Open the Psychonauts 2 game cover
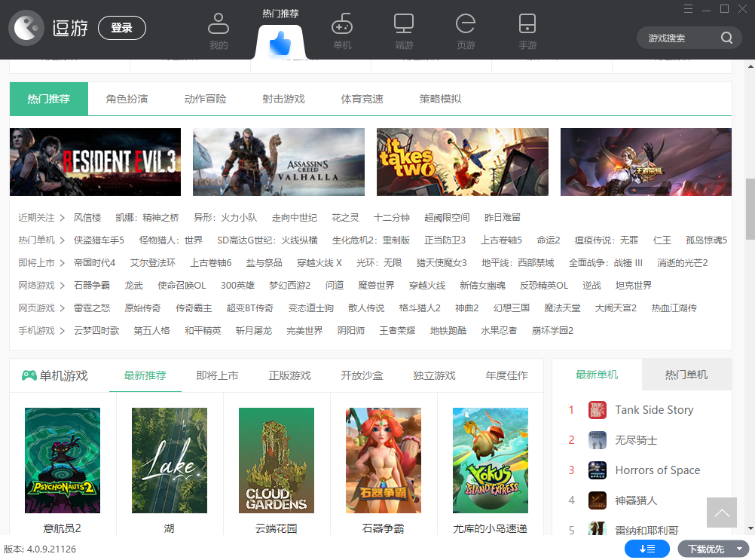 point(63,461)
